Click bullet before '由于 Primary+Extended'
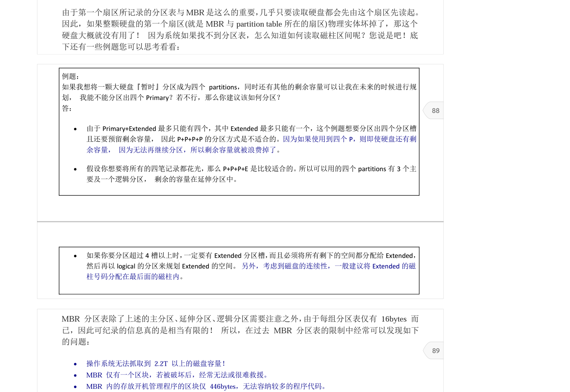570x392 pixels. coord(75,129)
